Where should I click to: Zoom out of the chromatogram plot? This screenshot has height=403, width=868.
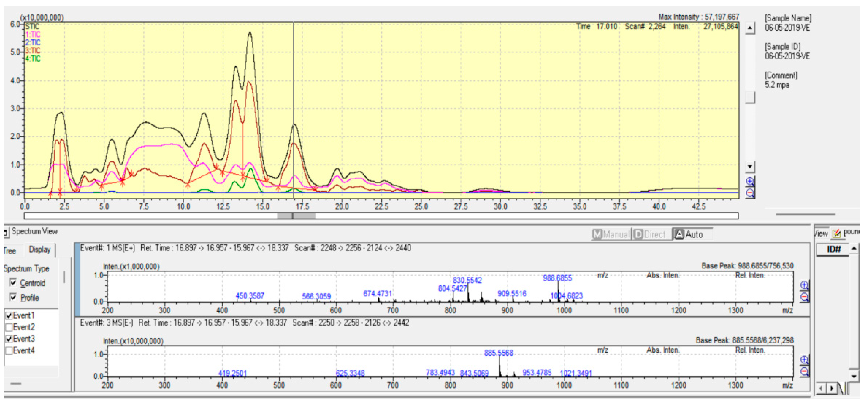click(750, 193)
